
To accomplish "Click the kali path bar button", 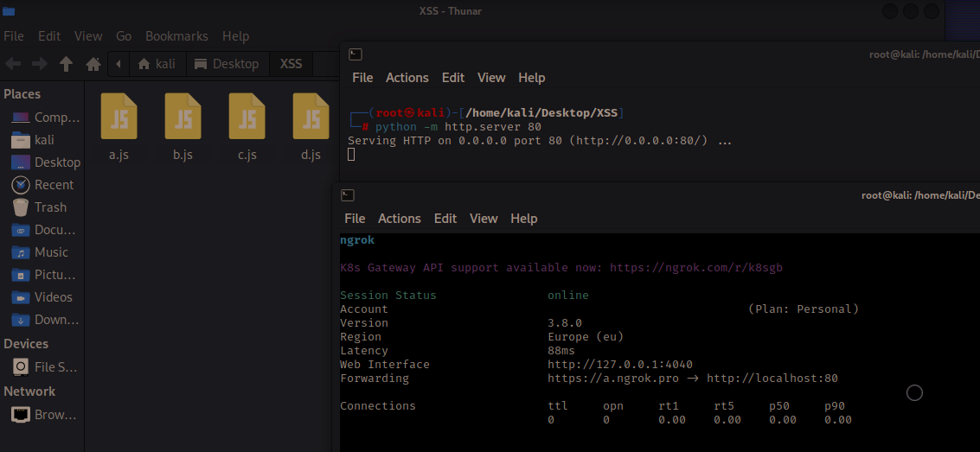I will (x=156, y=64).
